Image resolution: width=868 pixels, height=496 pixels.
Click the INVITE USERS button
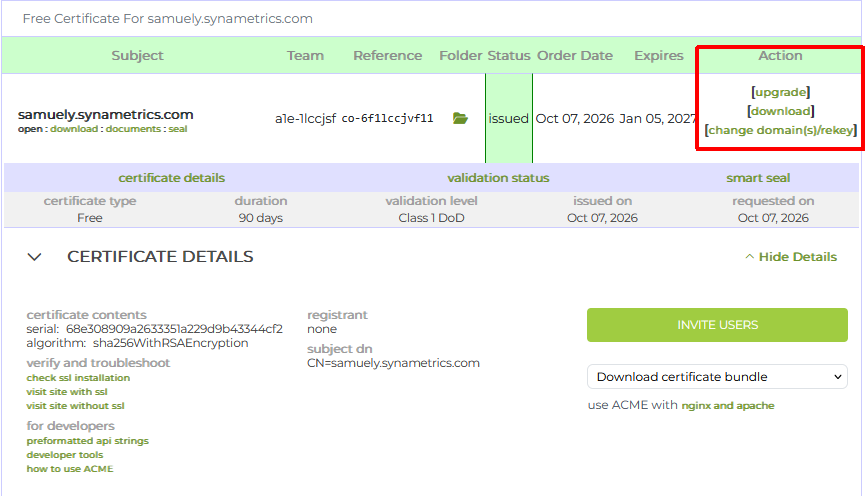(717, 325)
